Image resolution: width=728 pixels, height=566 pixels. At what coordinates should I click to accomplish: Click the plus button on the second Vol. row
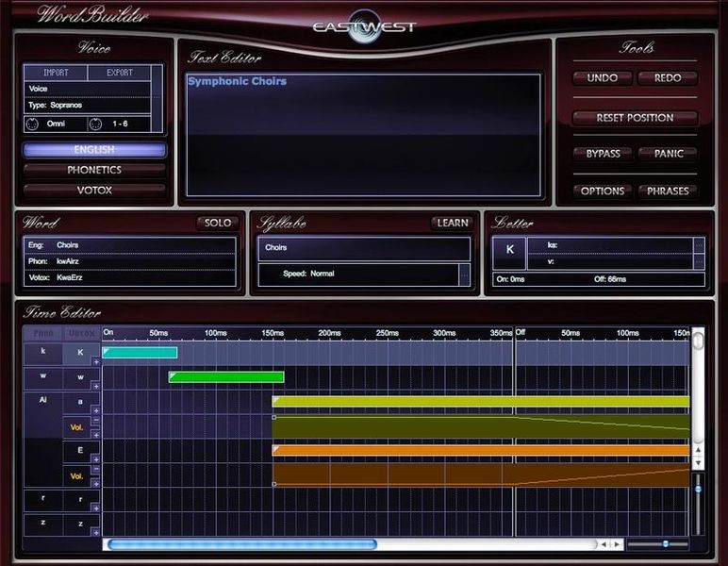coord(95,484)
